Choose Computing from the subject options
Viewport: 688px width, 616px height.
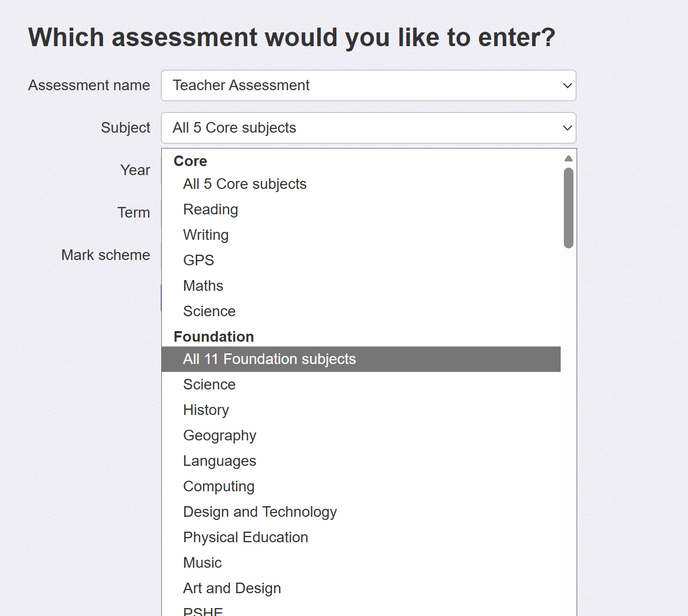click(x=219, y=487)
